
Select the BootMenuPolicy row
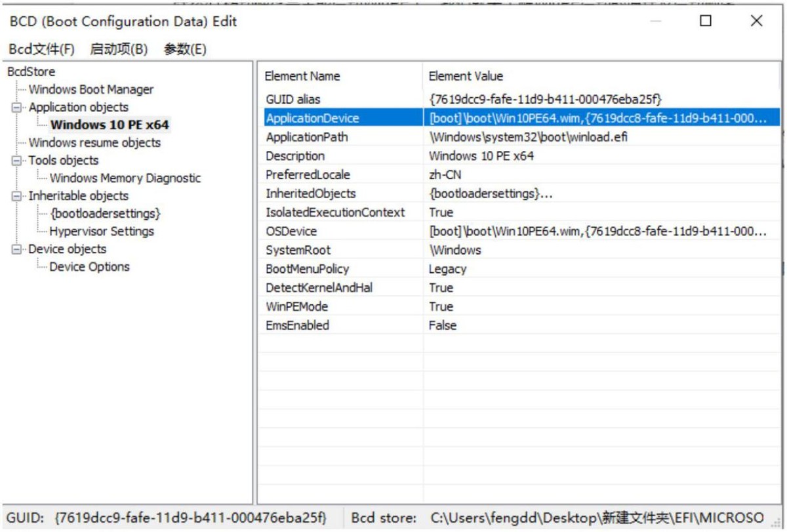pyautogui.click(x=519, y=269)
